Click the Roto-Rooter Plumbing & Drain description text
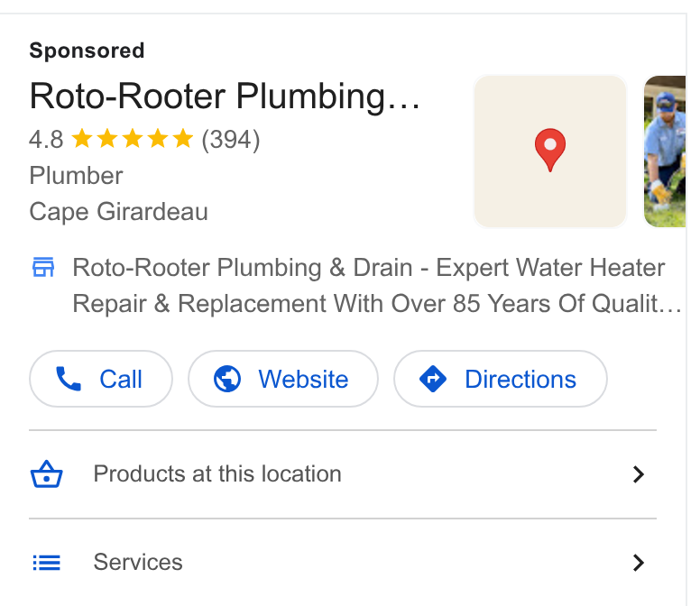700x606 pixels. tap(377, 286)
